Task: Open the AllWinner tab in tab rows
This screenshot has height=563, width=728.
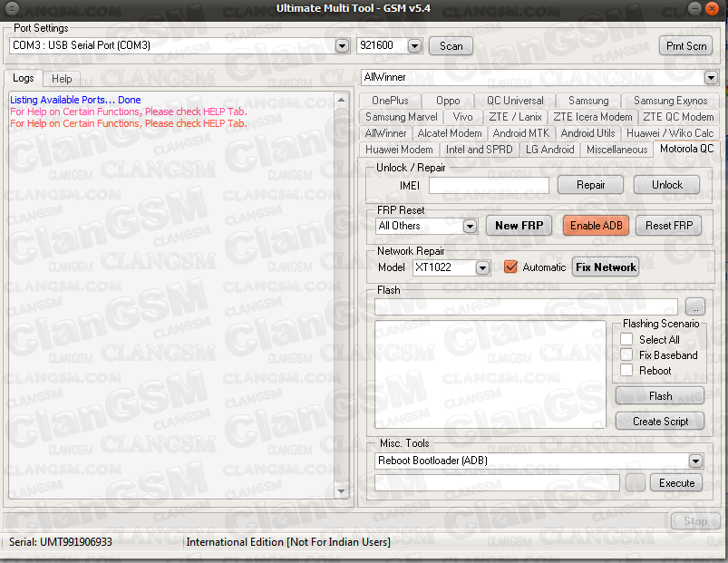Action: click(x=385, y=133)
